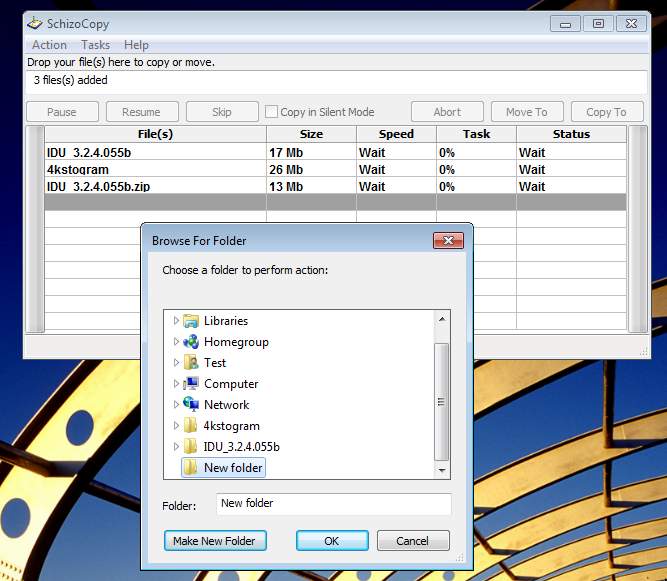The image size is (667, 581).
Task: Click the Make New Folder button
Action: tap(214, 541)
